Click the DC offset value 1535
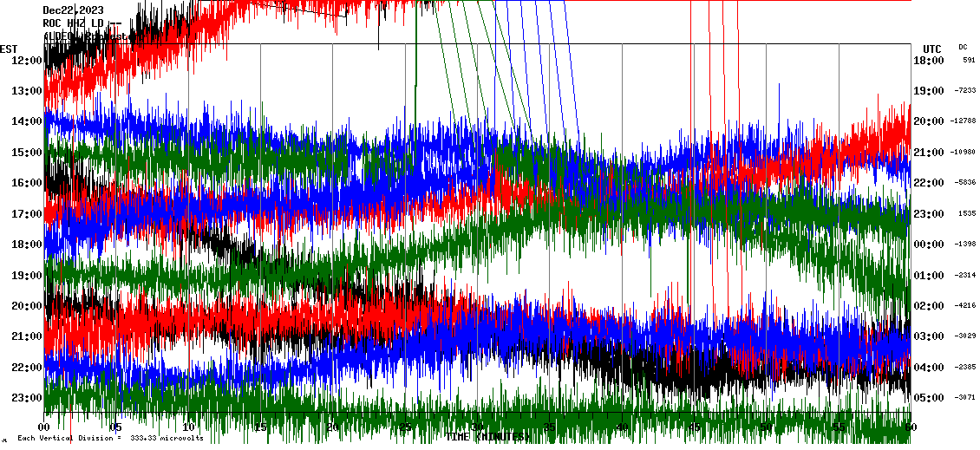 (x=967, y=213)
